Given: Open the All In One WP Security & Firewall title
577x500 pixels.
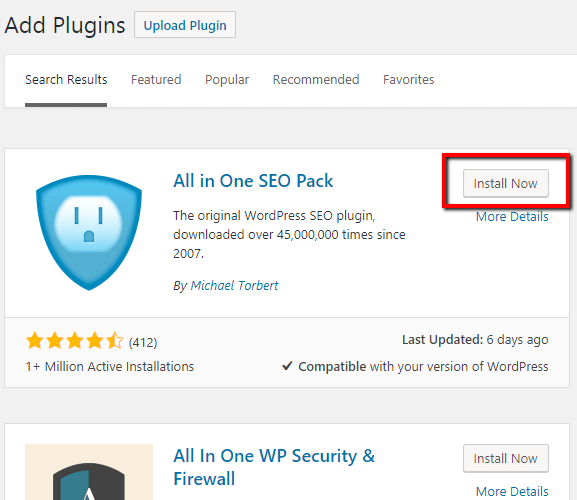Looking at the screenshot, I should [274, 467].
